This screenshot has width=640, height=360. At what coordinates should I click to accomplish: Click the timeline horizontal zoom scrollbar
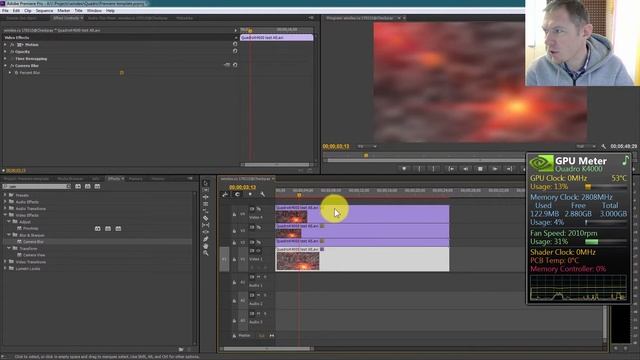[267, 349]
